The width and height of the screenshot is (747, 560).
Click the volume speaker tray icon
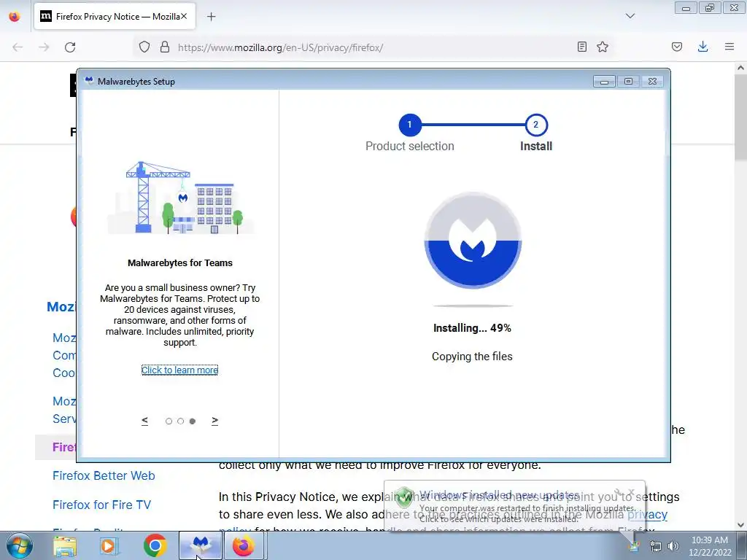click(x=673, y=546)
